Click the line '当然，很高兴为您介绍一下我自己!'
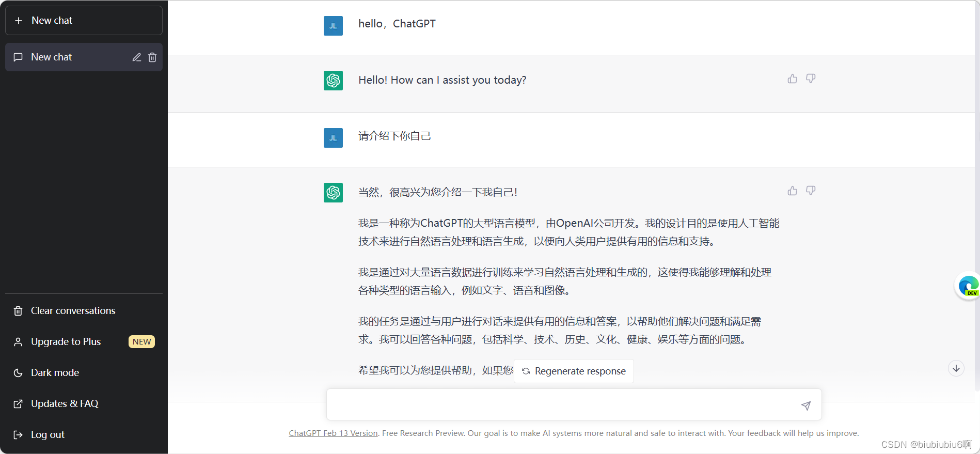Image resolution: width=980 pixels, height=454 pixels. click(x=438, y=192)
